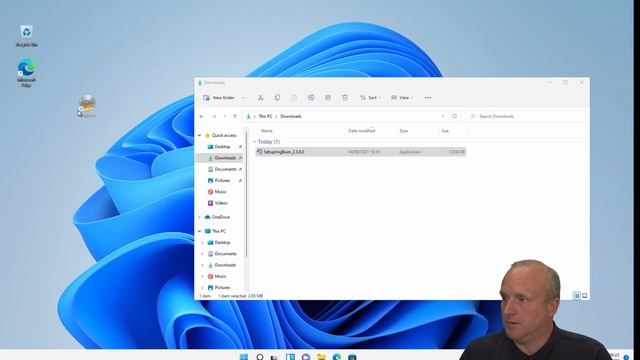
Task: Refresh the Downloads folder view
Action: click(454, 116)
